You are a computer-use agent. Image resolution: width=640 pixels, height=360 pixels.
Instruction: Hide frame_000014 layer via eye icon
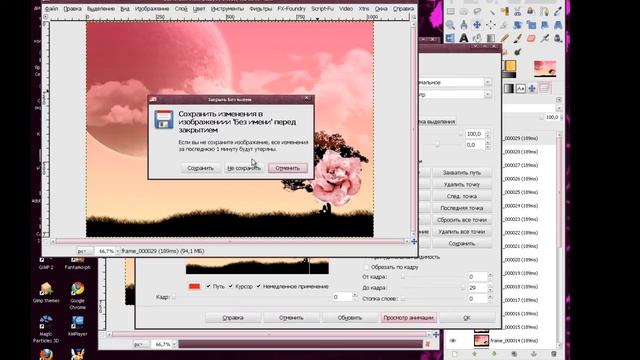coord(453,340)
